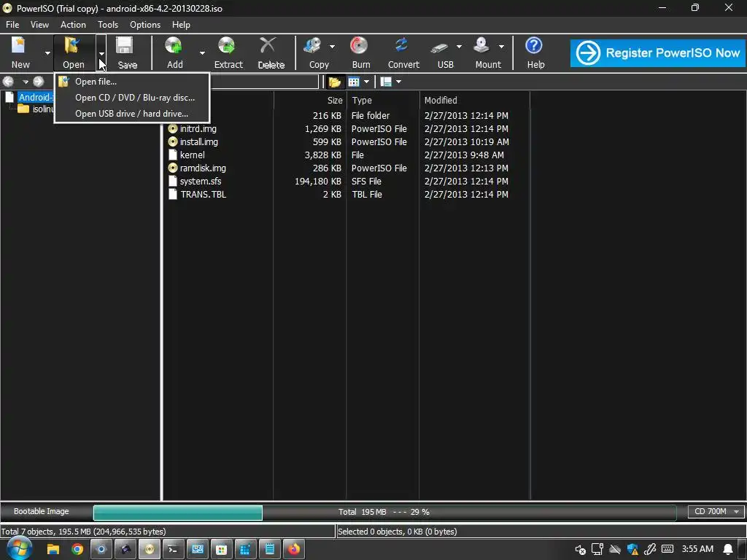Select the system.sfs file

point(200,182)
